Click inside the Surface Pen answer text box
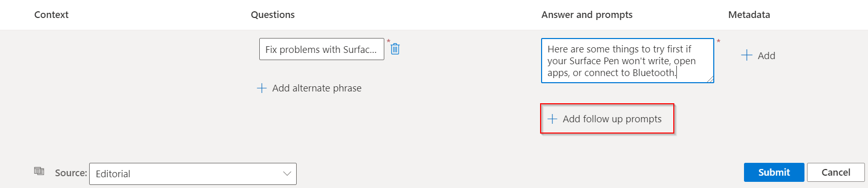 (627, 61)
